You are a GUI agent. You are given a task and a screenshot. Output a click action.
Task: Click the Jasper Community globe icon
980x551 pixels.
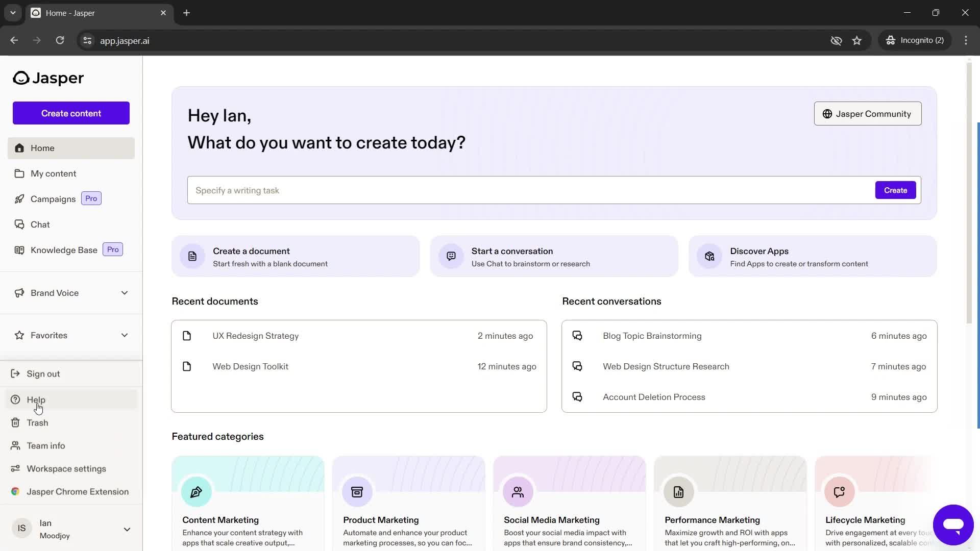pyautogui.click(x=827, y=114)
